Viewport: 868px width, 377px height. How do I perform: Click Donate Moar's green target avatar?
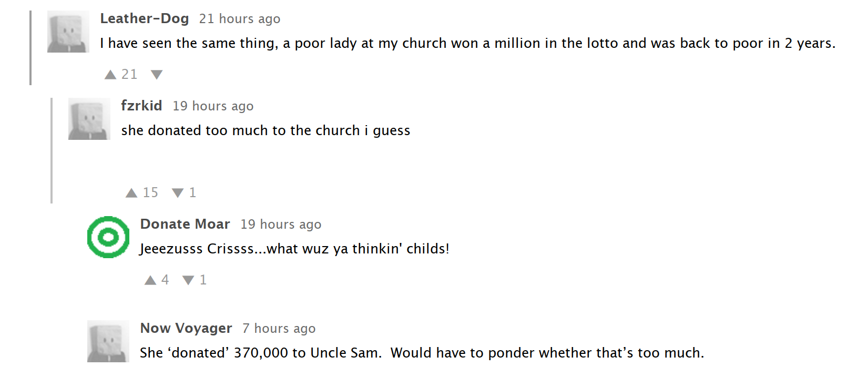108,237
